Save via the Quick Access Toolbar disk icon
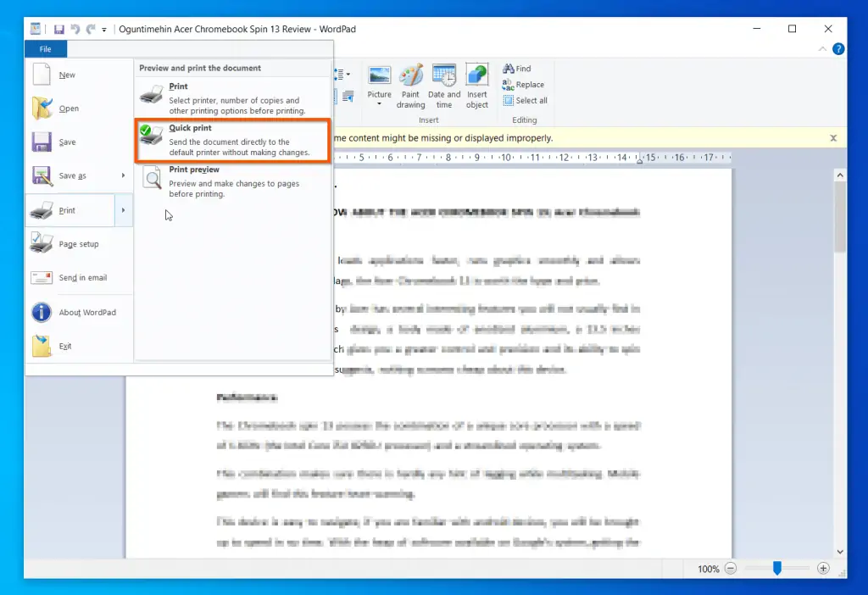The image size is (868, 595). tap(58, 28)
